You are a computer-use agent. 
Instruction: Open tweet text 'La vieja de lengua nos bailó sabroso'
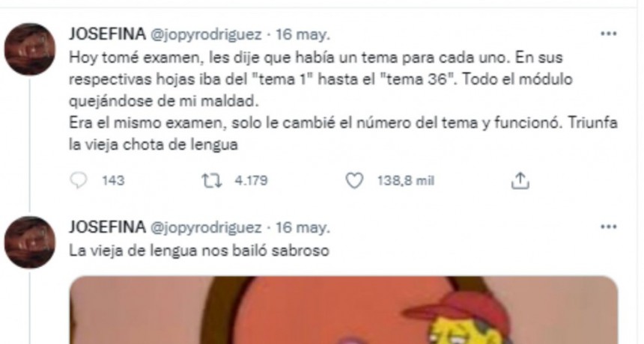199,251
